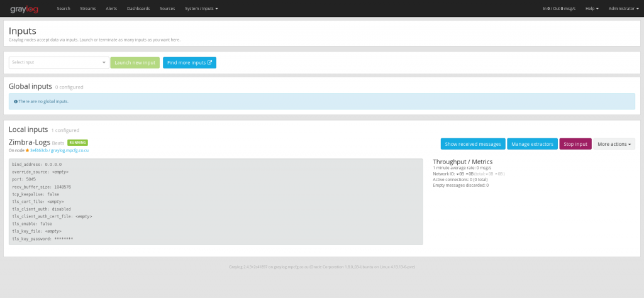Expand More actions for Zimbra-Logs
644x298 pixels.
click(614, 144)
